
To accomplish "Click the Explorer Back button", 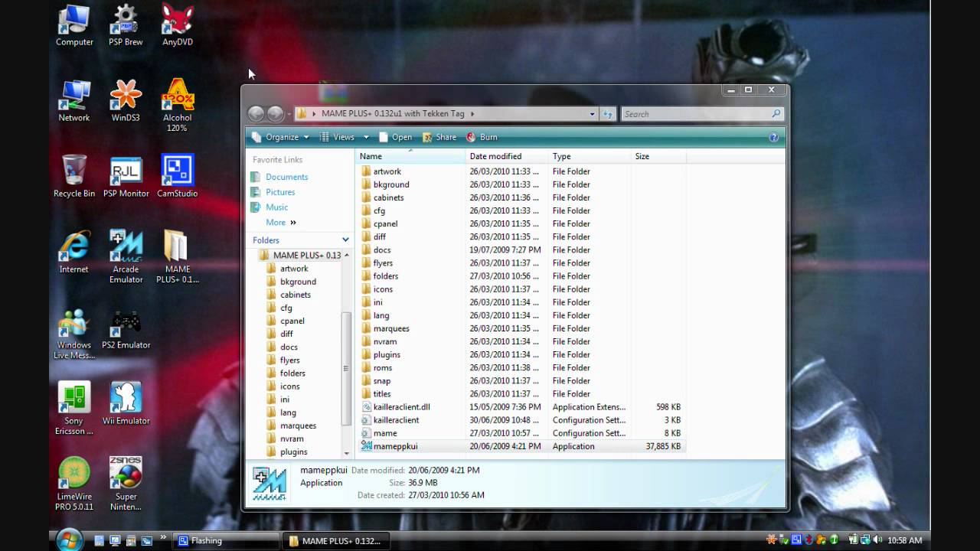I will point(256,113).
